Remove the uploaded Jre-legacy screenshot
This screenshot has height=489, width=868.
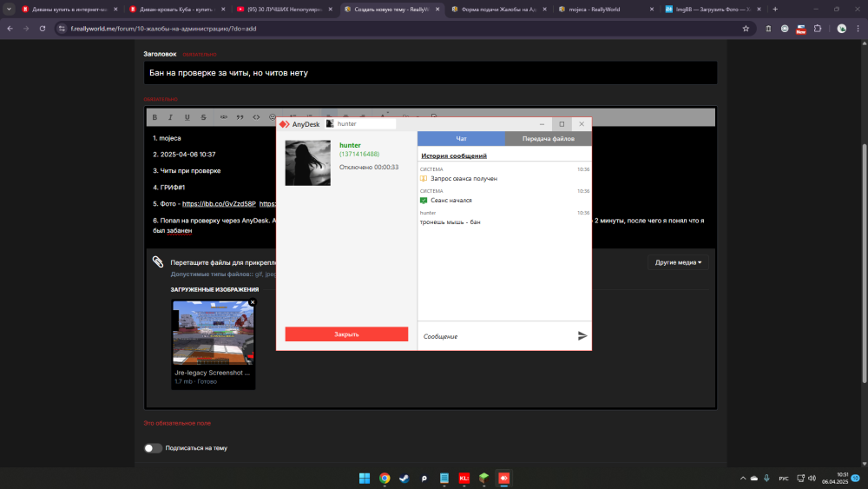pos(253,302)
